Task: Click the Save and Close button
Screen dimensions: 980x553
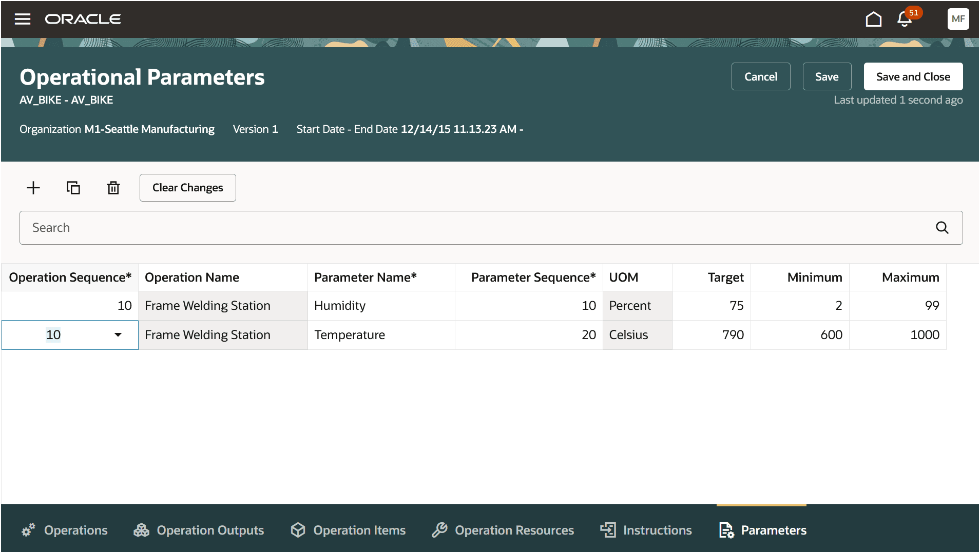Action: click(913, 76)
